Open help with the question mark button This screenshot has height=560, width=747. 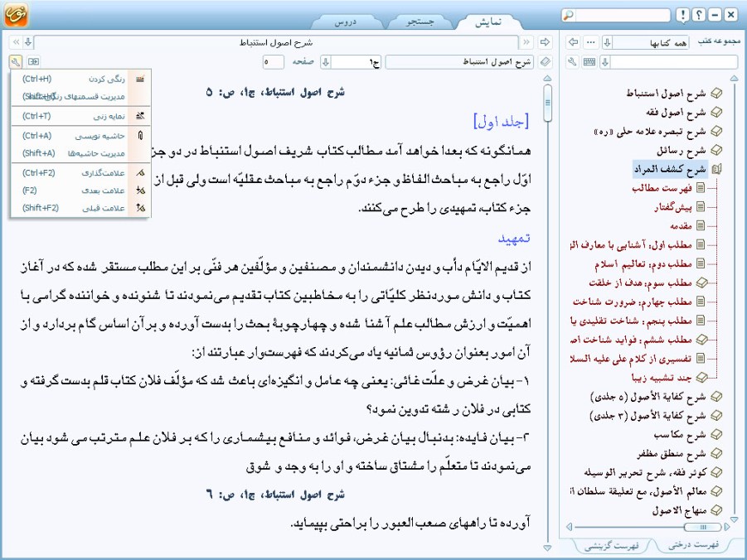[x=698, y=15]
